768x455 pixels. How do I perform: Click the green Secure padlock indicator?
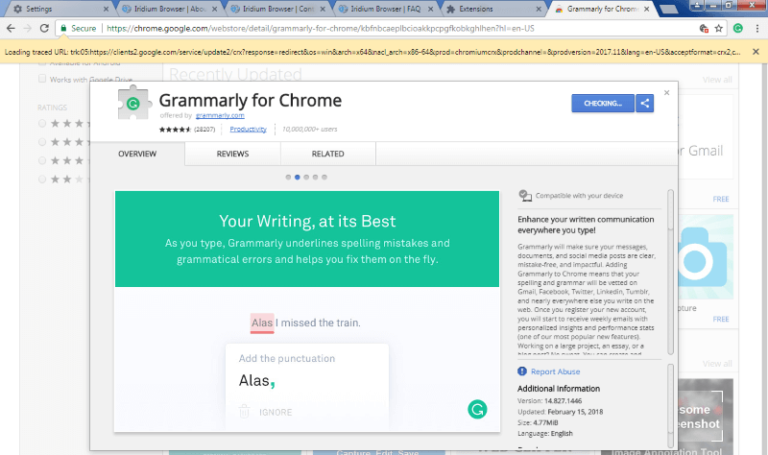[x=78, y=29]
